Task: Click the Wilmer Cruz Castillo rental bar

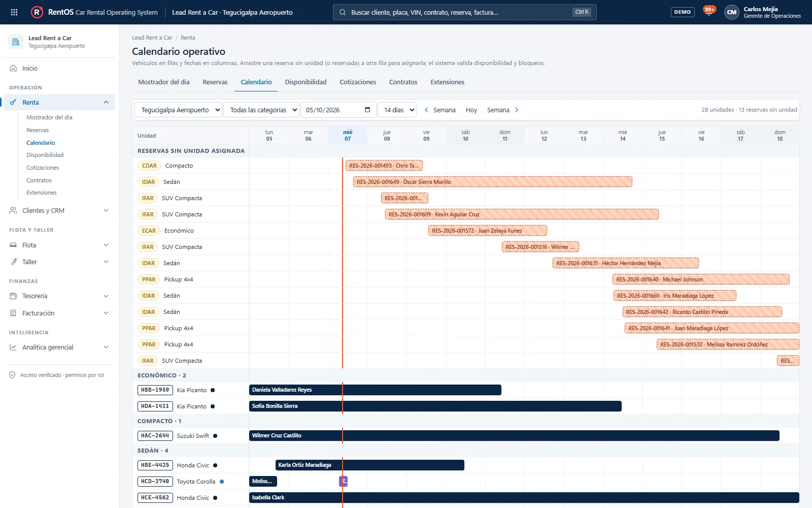Action: pos(514,435)
